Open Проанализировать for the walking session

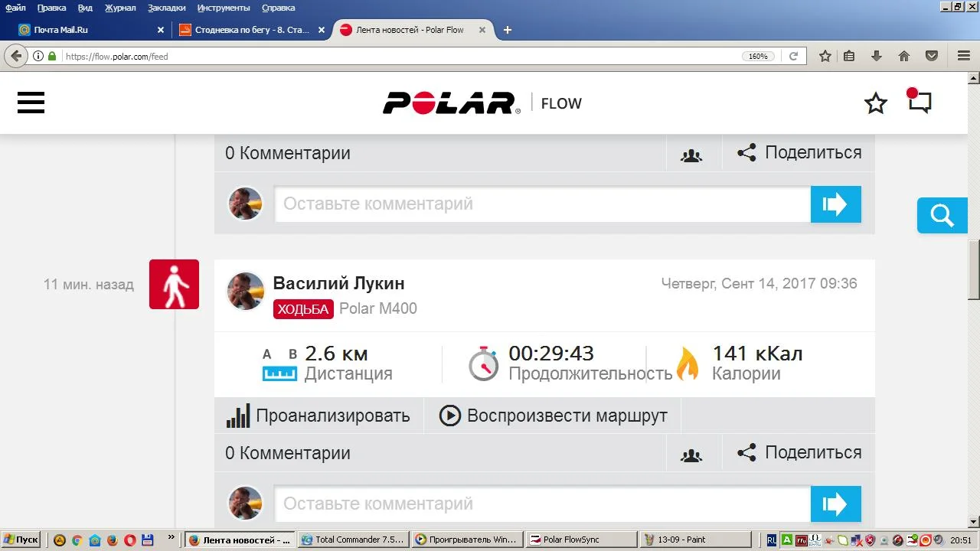tap(318, 416)
